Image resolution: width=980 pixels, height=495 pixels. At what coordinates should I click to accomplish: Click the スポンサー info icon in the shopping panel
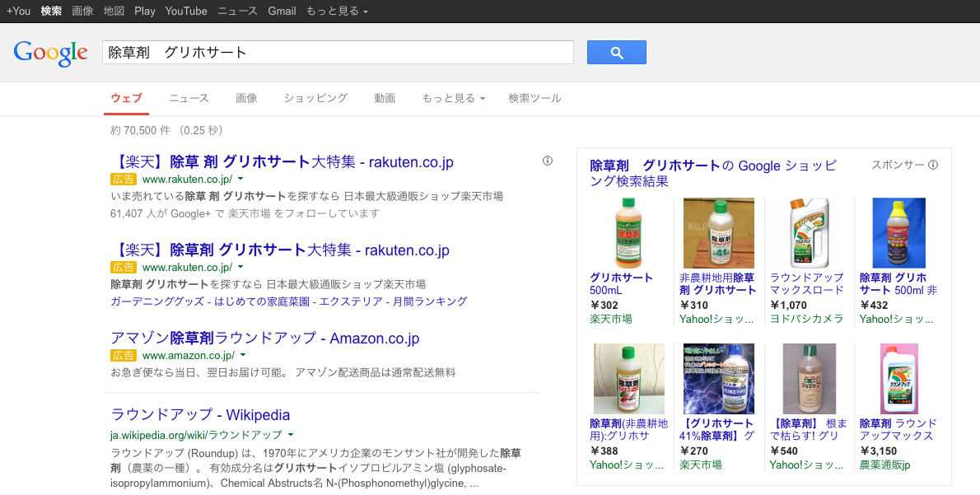pos(932,165)
